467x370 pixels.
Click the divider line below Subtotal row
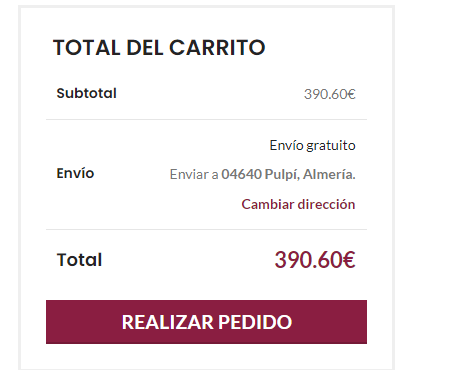[206, 119]
